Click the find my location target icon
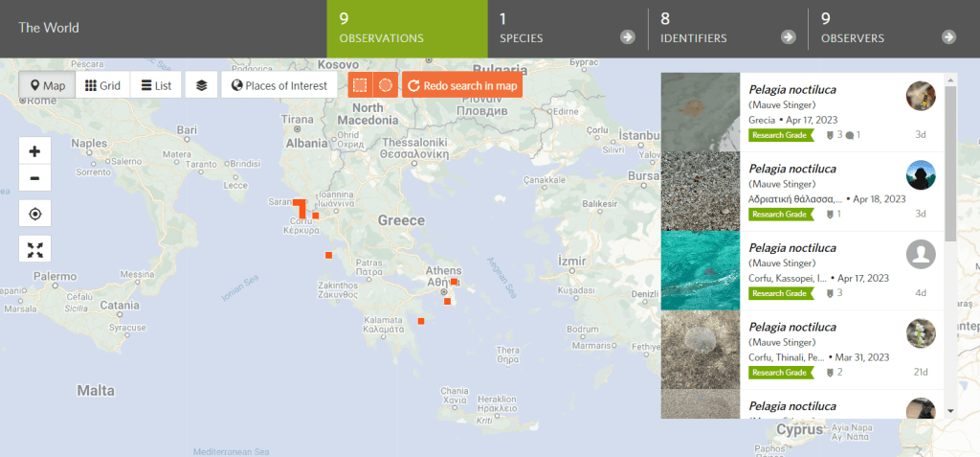The width and height of the screenshot is (980, 457). [x=34, y=214]
